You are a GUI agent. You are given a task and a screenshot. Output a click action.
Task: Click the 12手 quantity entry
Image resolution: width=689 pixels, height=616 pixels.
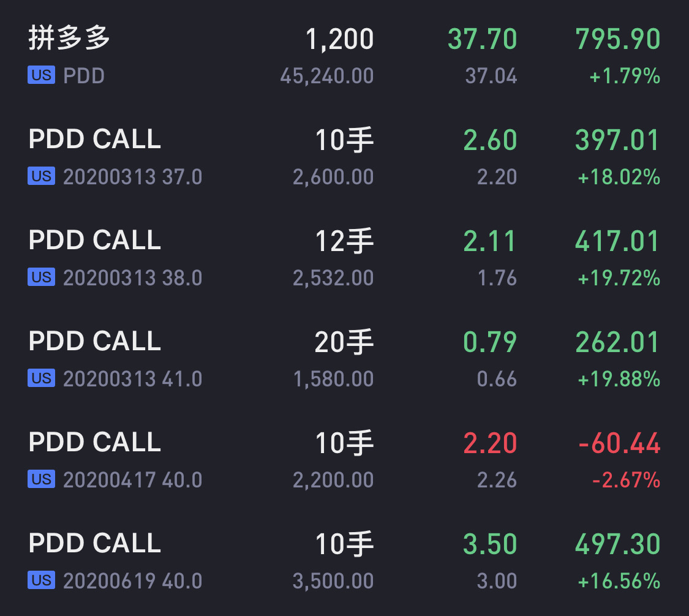(x=344, y=241)
